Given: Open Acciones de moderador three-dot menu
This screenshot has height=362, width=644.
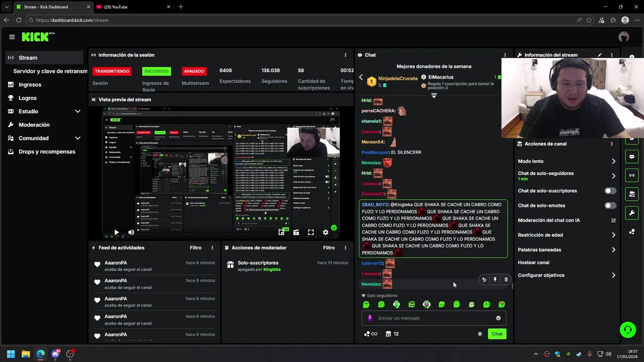Looking at the screenshot, I should coord(345,248).
